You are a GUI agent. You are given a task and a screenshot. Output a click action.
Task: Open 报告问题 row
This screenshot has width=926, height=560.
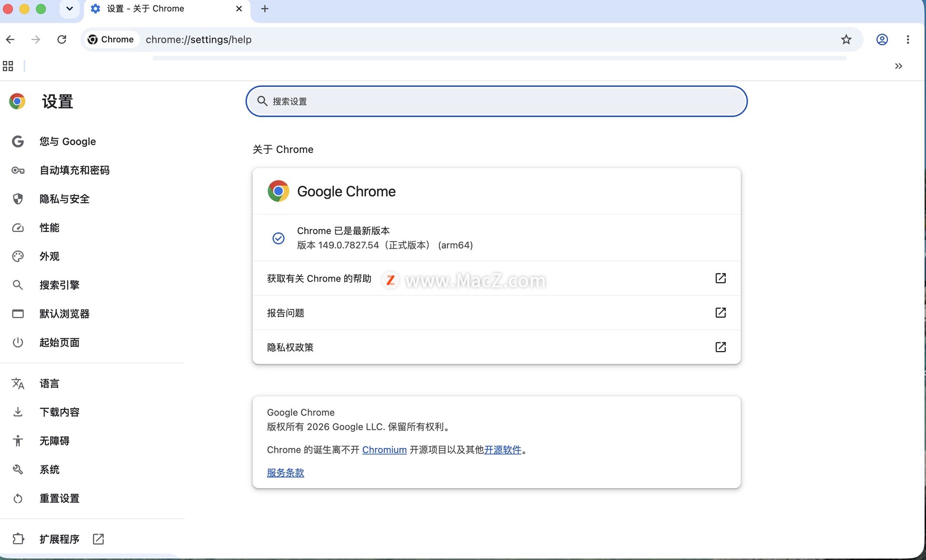coord(496,313)
